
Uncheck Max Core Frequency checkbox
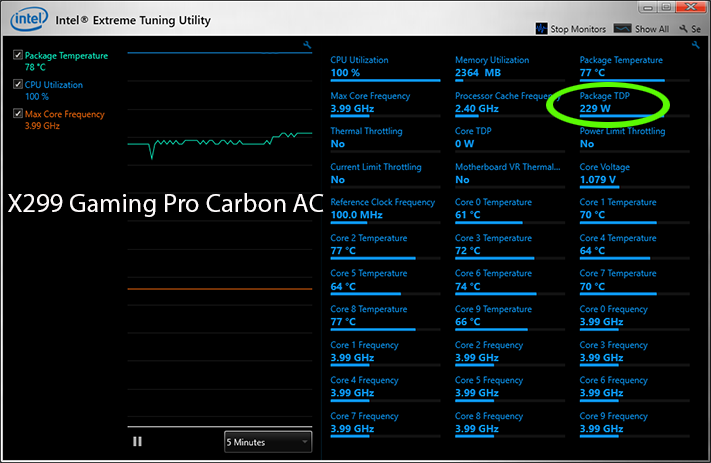point(18,113)
